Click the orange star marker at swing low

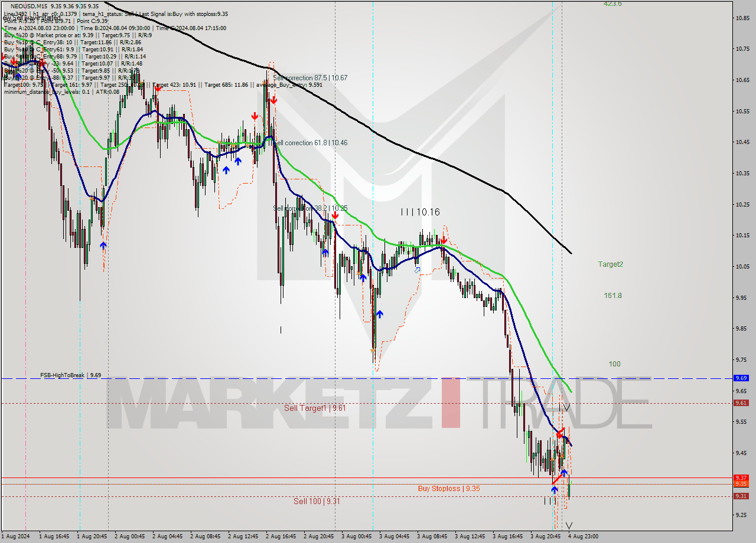tap(372, 351)
